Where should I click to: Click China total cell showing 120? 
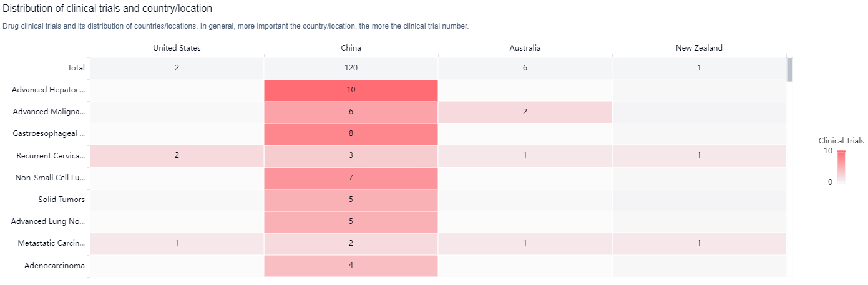351,68
